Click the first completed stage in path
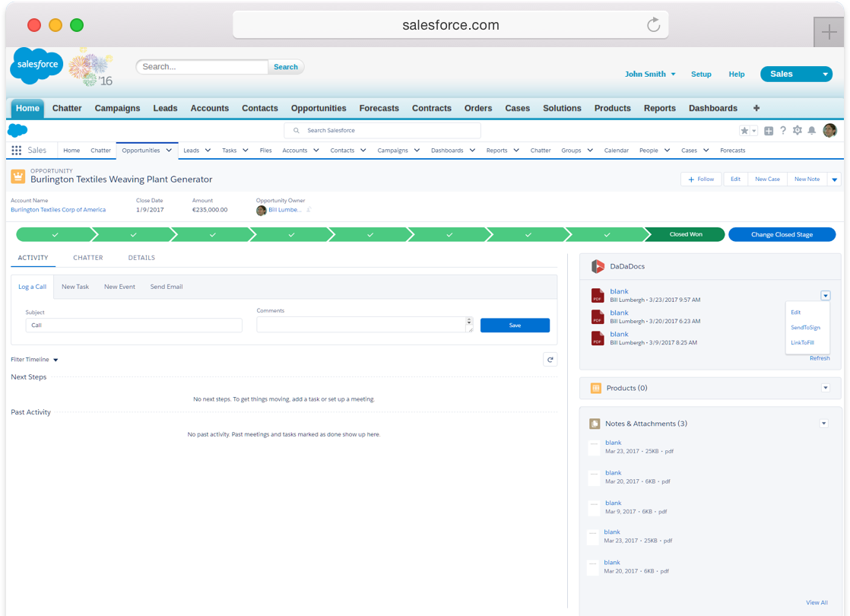This screenshot has height=616, width=850. click(x=56, y=235)
